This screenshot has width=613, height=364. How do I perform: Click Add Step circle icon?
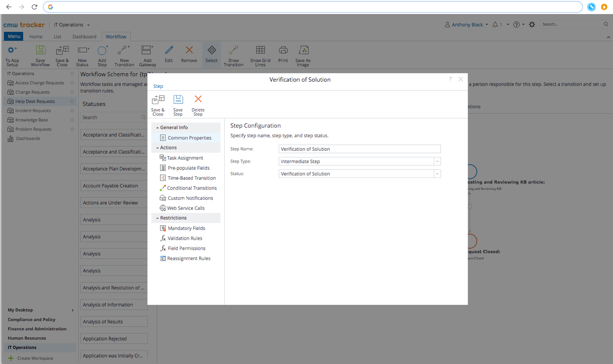(102, 50)
